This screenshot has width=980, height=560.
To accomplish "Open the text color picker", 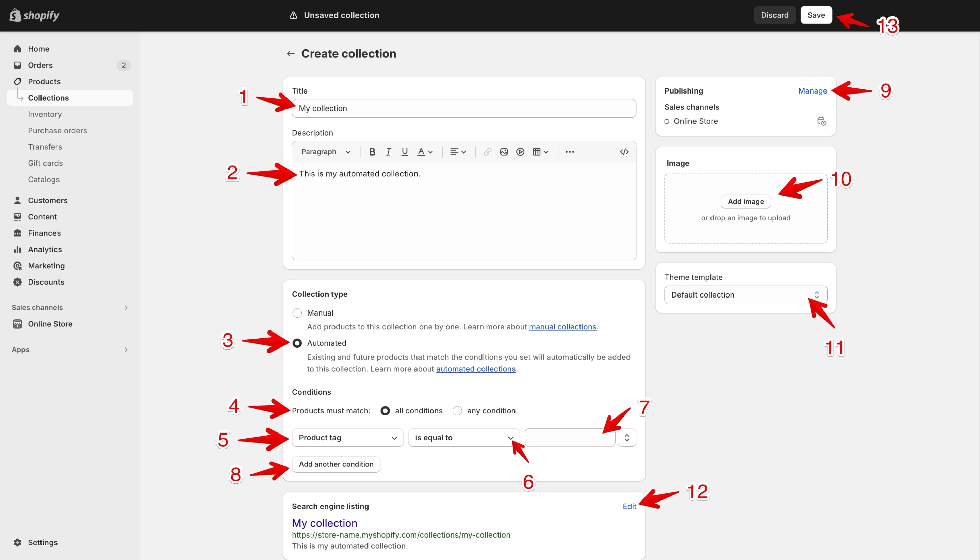I will click(x=425, y=152).
